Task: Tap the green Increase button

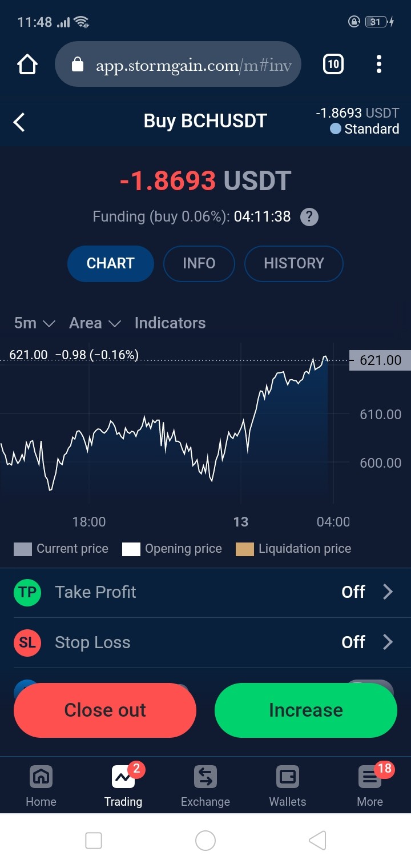Action: 306,710
